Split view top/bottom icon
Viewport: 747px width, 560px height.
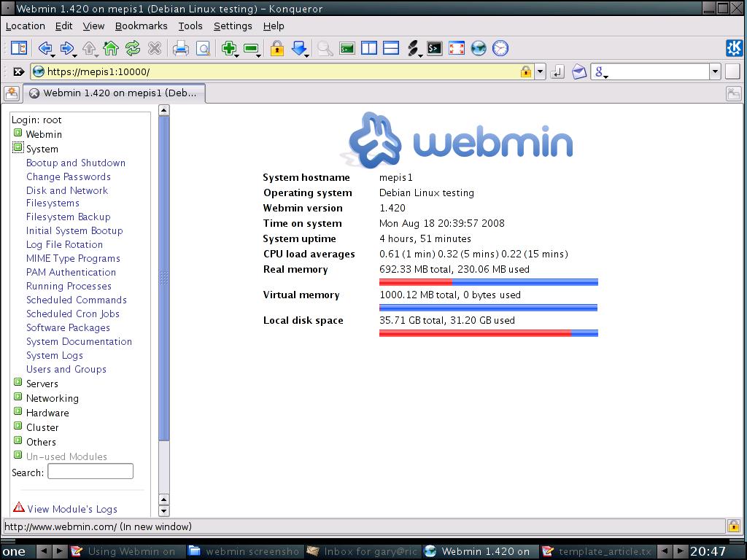point(391,48)
